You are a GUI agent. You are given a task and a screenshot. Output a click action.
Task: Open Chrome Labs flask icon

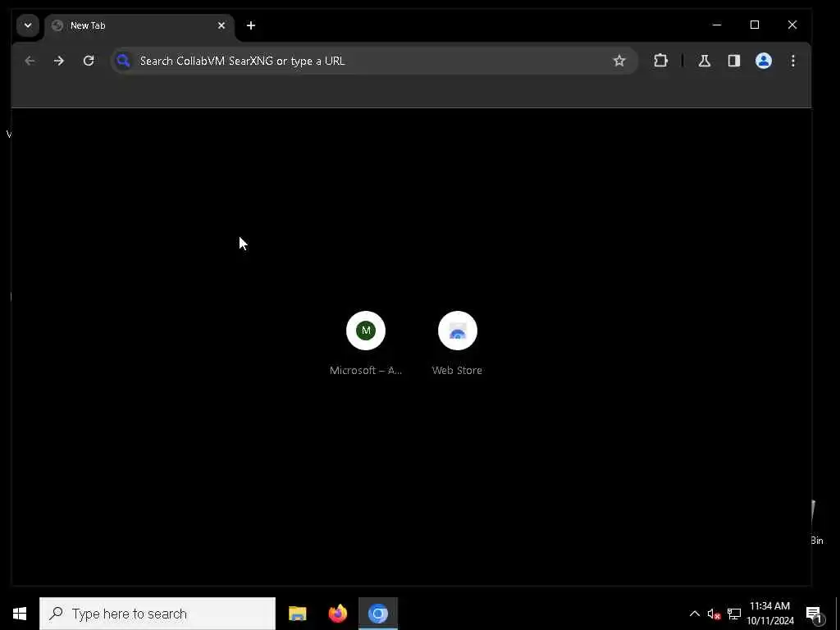(705, 61)
